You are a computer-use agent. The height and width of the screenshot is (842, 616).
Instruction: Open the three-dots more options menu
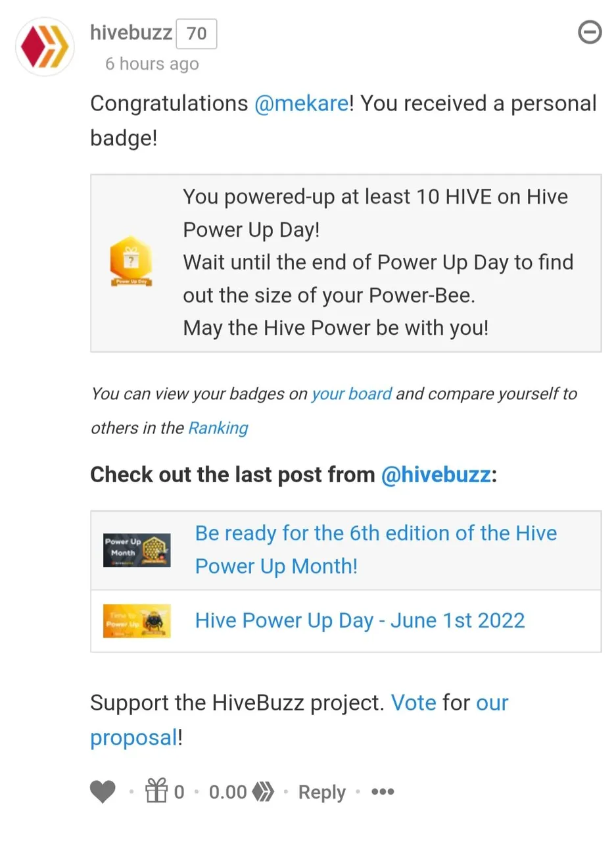[383, 792]
